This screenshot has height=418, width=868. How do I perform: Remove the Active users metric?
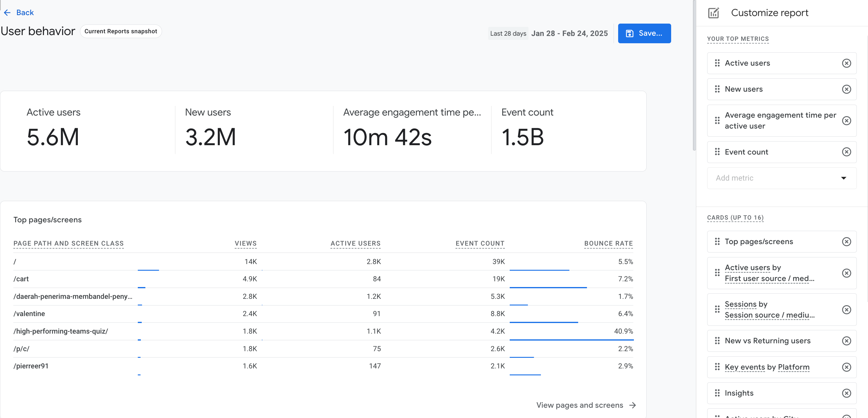point(847,63)
